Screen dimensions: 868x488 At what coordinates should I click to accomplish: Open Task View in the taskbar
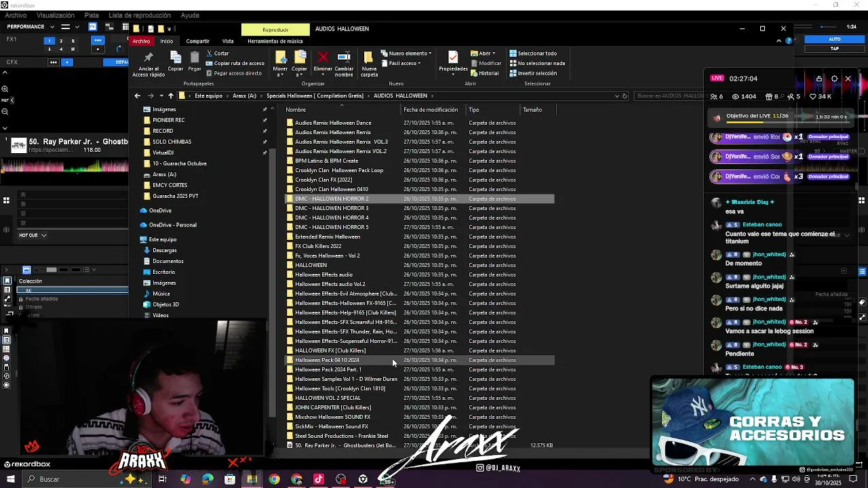163,479
